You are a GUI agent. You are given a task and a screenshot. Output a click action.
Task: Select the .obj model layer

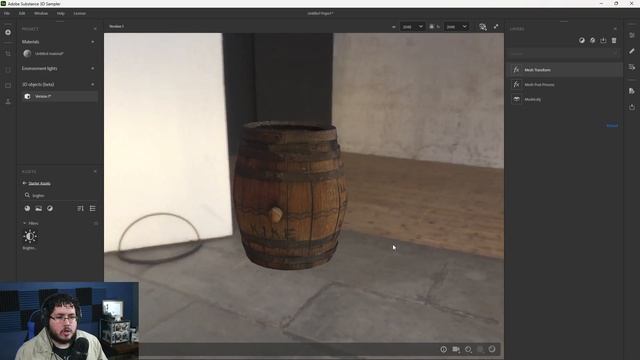point(565,99)
